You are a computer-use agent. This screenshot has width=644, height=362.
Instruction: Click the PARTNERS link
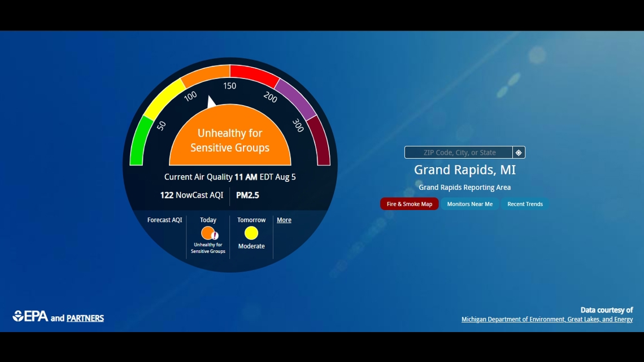point(85,319)
